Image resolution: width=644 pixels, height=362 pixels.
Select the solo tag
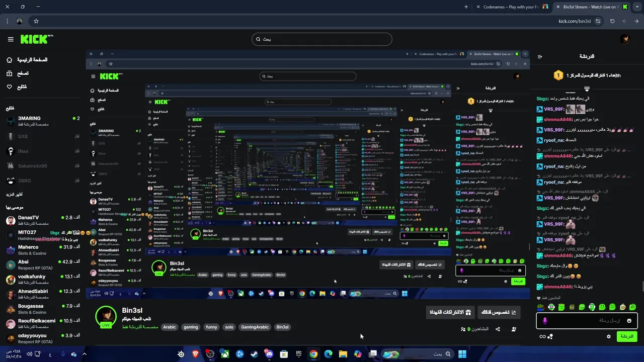229,327
